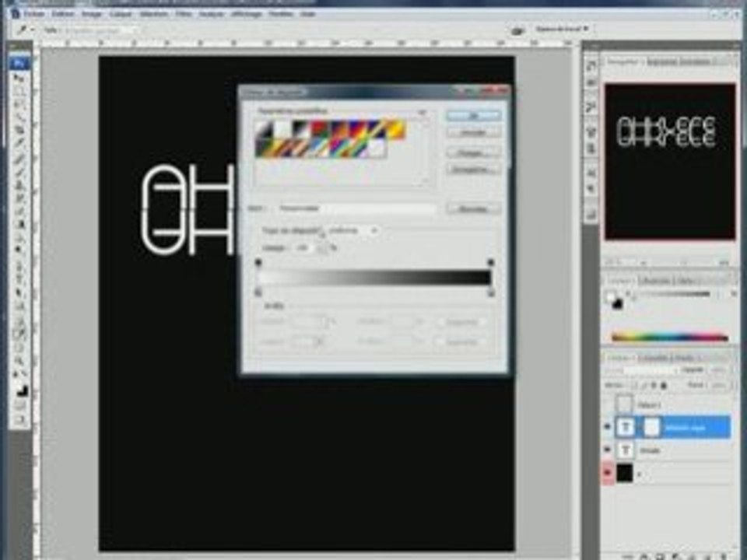The image size is (747, 560).
Task: Click the Enregistrer button
Action: [x=474, y=170]
